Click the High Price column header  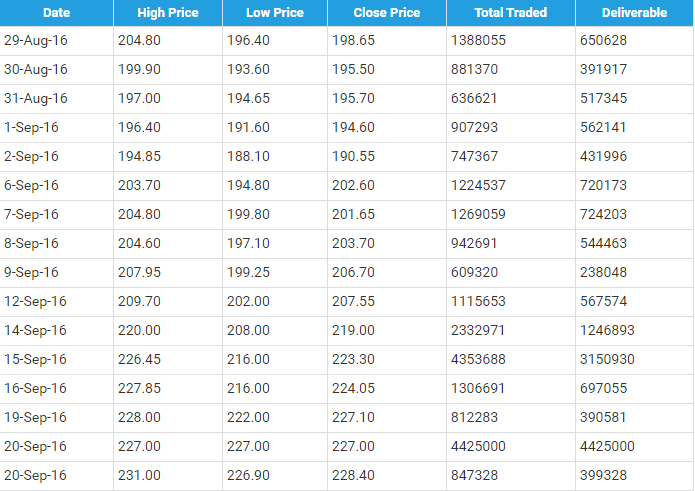click(x=169, y=13)
